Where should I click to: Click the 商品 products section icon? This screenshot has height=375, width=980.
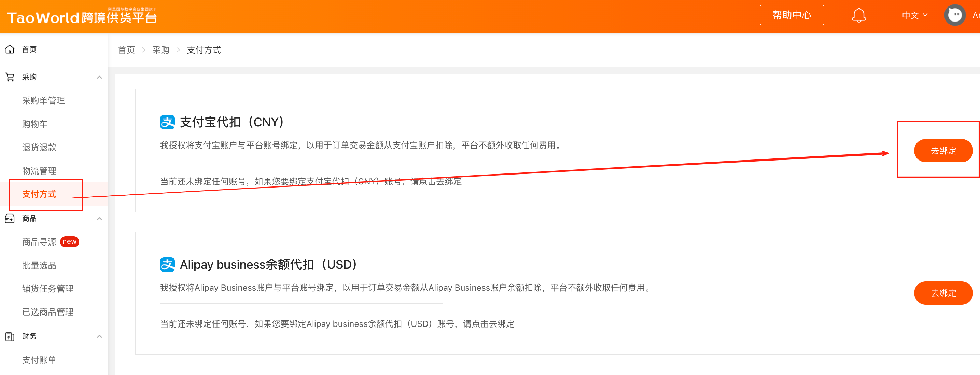point(10,218)
